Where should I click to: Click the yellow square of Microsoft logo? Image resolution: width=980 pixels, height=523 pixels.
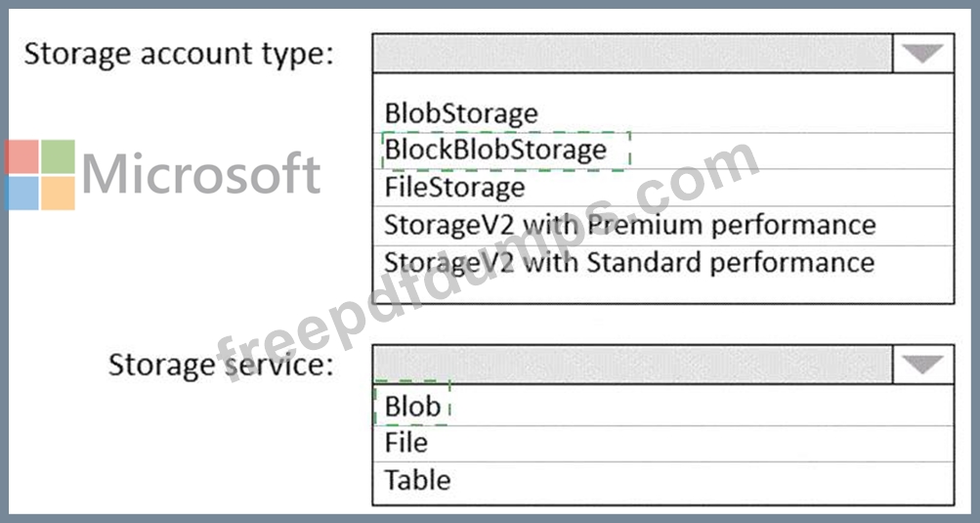click(x=58, y=193)
